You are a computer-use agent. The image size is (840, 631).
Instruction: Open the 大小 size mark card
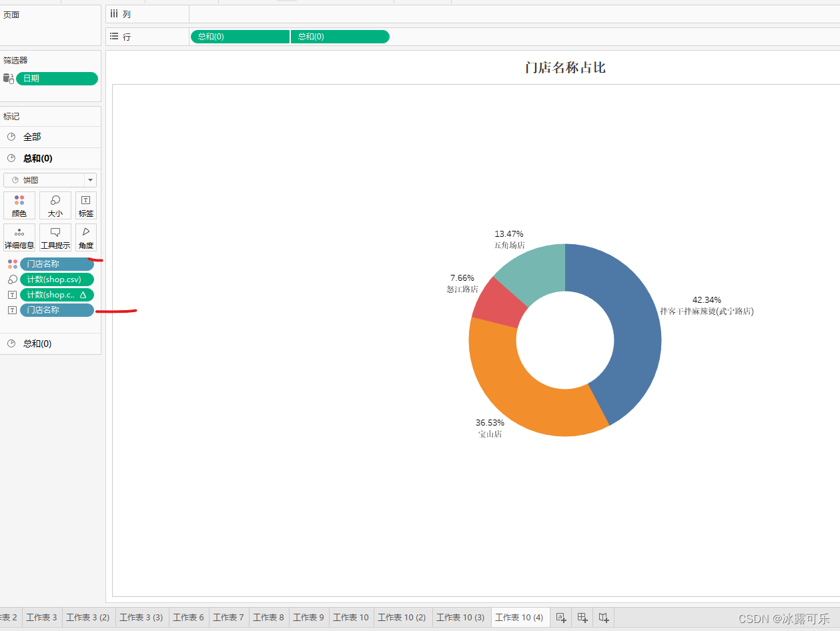click(55, 205)
